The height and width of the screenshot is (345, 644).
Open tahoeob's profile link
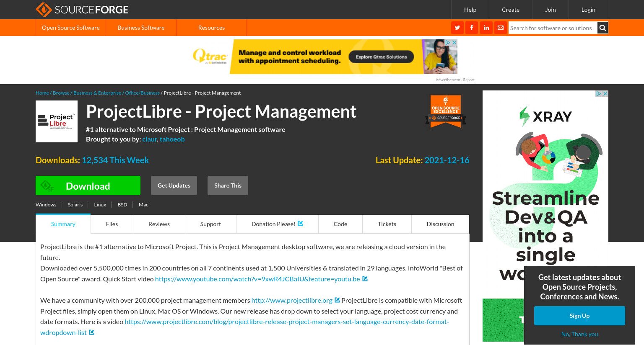pos(172,139)
